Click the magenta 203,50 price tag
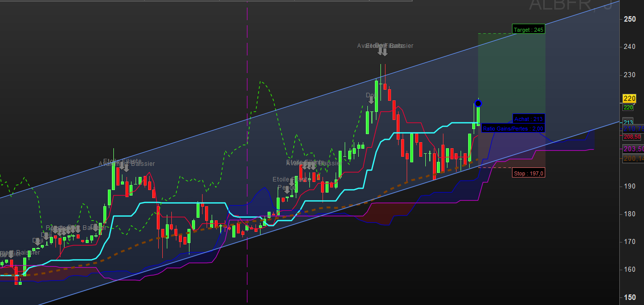 click(x=633, y=149)
